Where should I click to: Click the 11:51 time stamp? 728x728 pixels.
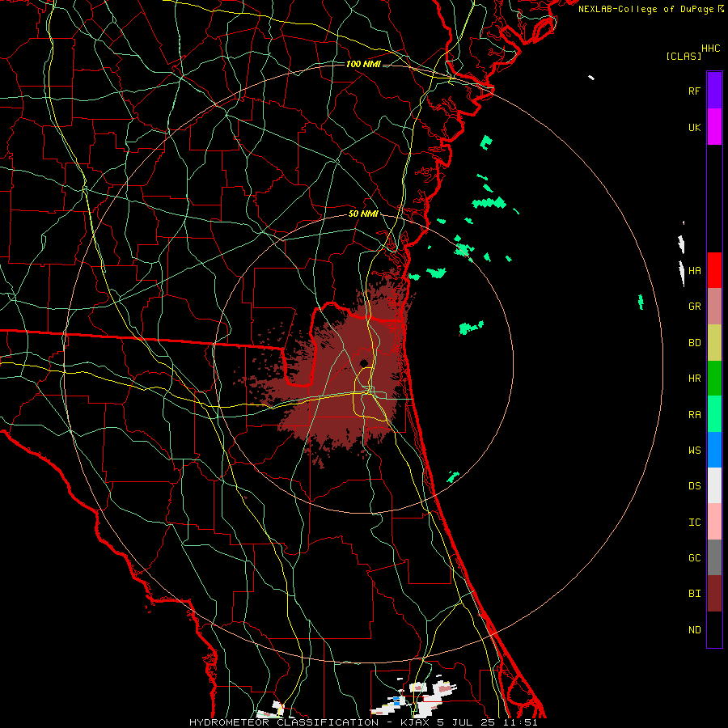(x=521, y=722)
